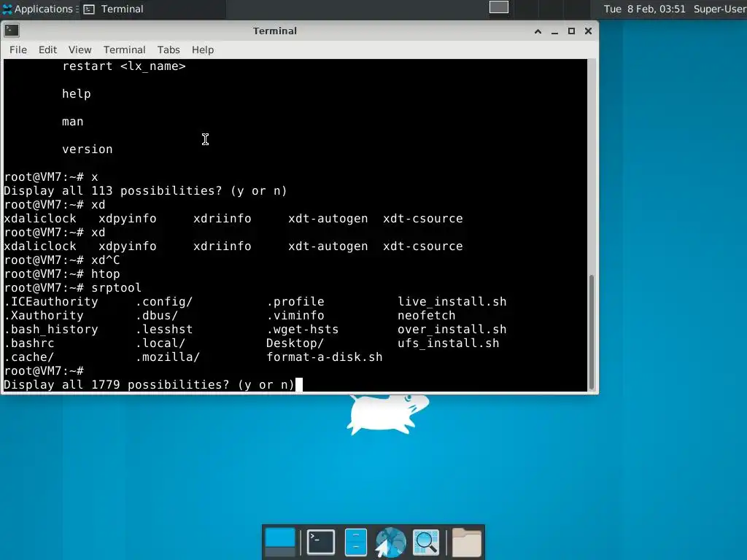Open the File menu
The image size is (747, 560).
(x=18, y=50)
